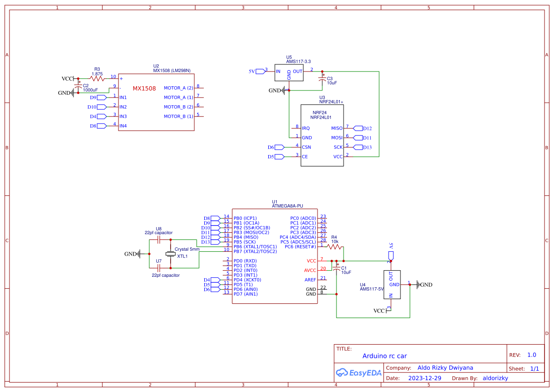Viewport: 554px width, 392px height.
Task: Click the EasyEDA logo in title block
Action: 359,373
